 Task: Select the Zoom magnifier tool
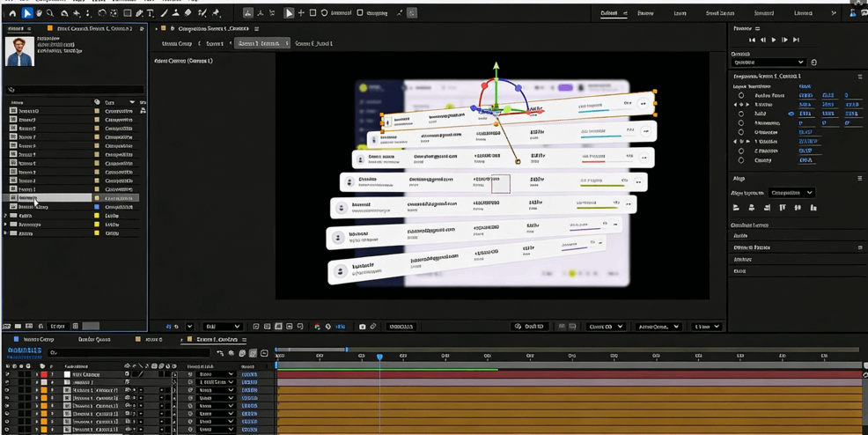click(50, 13)
